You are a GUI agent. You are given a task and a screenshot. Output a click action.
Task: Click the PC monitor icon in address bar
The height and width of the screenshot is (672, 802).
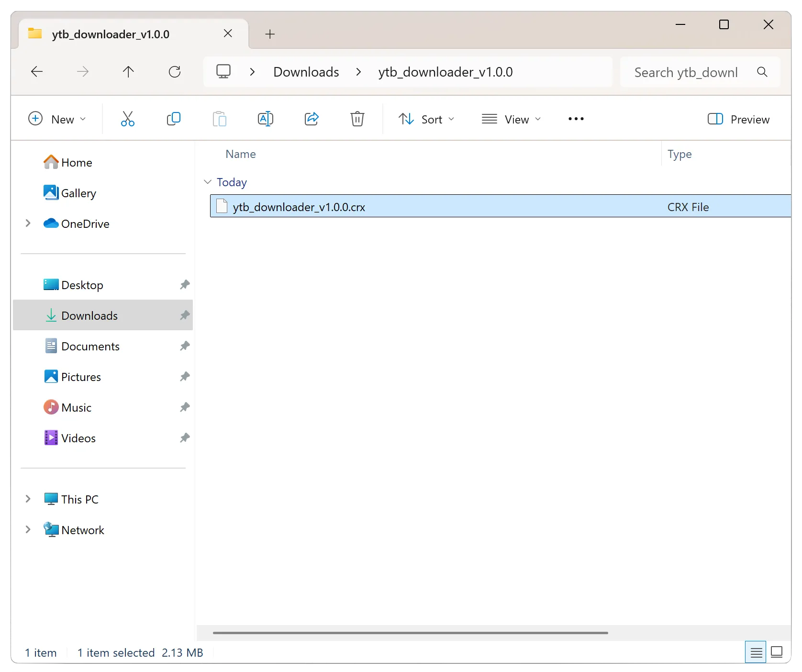pos(223,72)
